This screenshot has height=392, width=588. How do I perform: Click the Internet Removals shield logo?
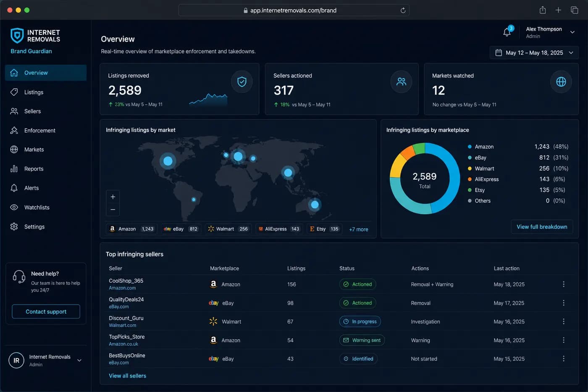[17, 36]
